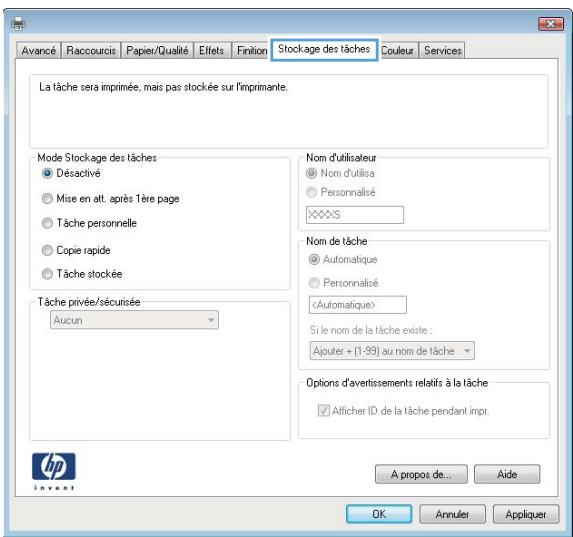Click the text 'La tâche sera imprimée' description

[x=163, y=87]
